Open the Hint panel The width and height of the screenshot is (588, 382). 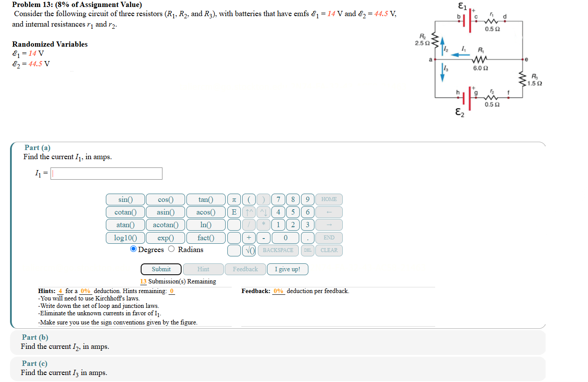click(x=203, y=269)
